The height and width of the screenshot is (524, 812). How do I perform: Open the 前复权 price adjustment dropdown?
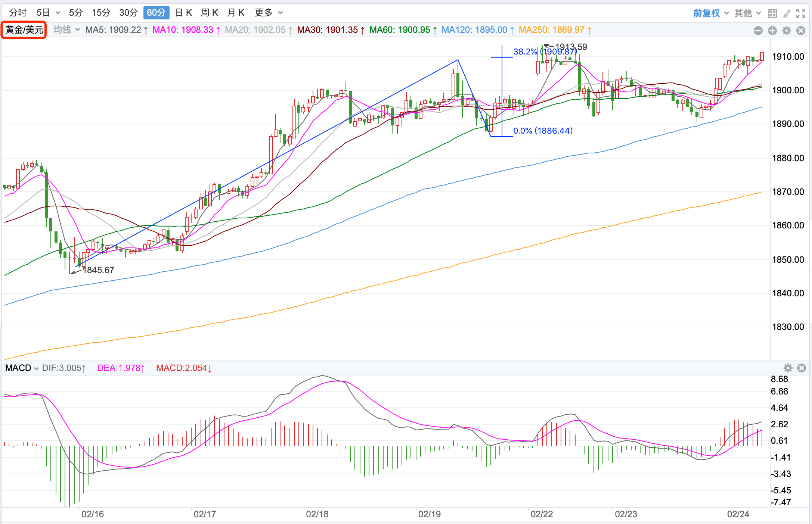711,13
